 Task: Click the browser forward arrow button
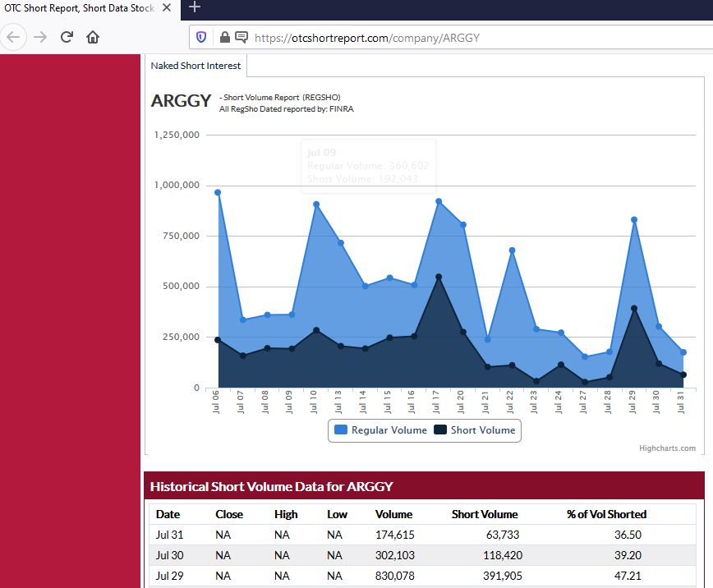click(40, 37)
